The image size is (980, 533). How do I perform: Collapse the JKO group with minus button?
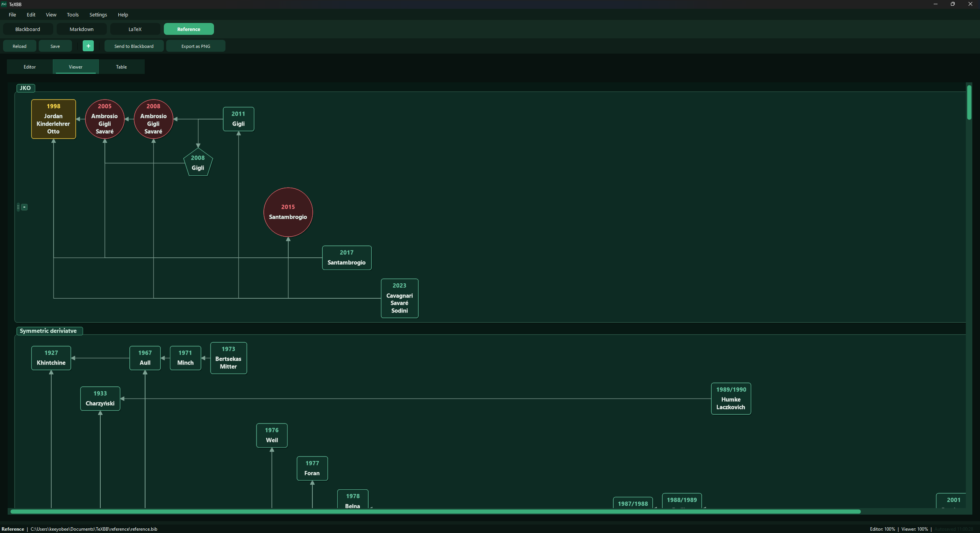tap(24, 207)
